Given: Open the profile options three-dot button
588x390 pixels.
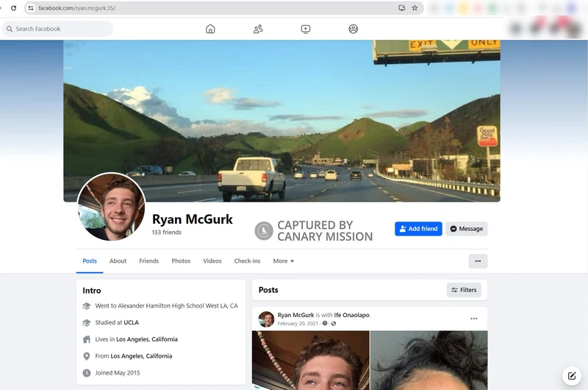Looking at the screenshot, I should (478, 261).
